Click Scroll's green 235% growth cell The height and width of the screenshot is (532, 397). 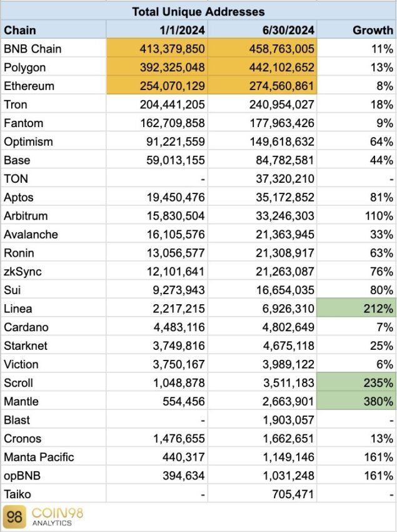point(356,382)
